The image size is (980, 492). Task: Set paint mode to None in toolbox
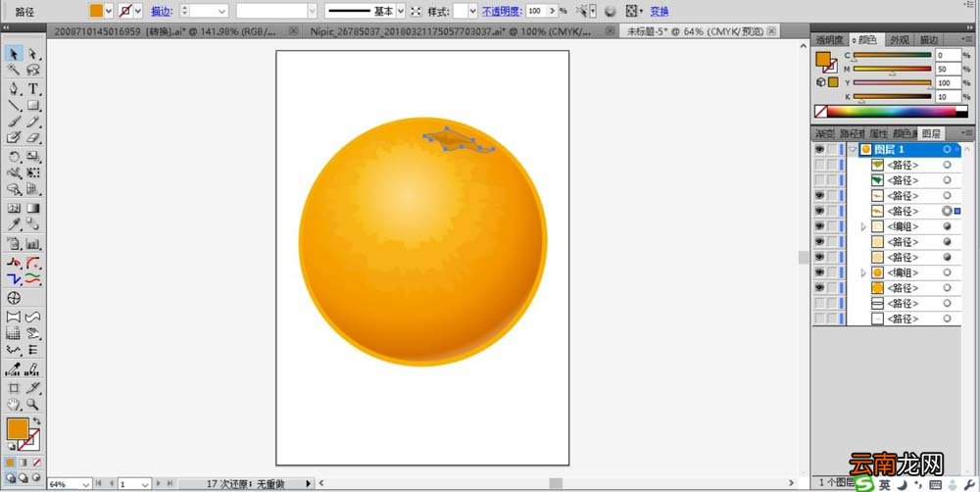(x=37, y=463)
